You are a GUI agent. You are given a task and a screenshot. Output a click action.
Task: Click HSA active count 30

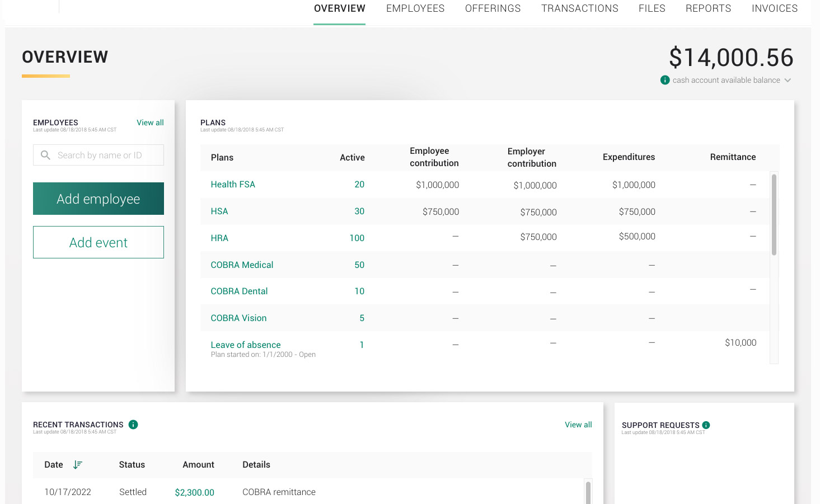pos(359,211)
